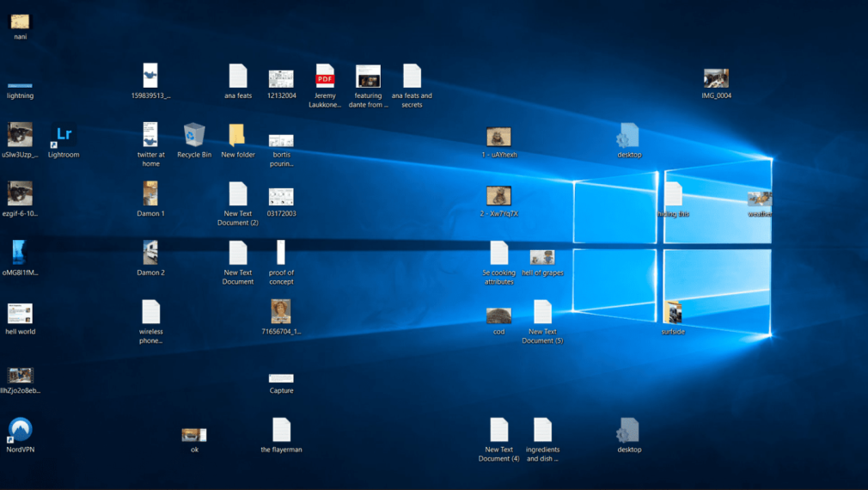Select the surfside image file
Viewport: 868px width, 490px height.
point(673,318)
